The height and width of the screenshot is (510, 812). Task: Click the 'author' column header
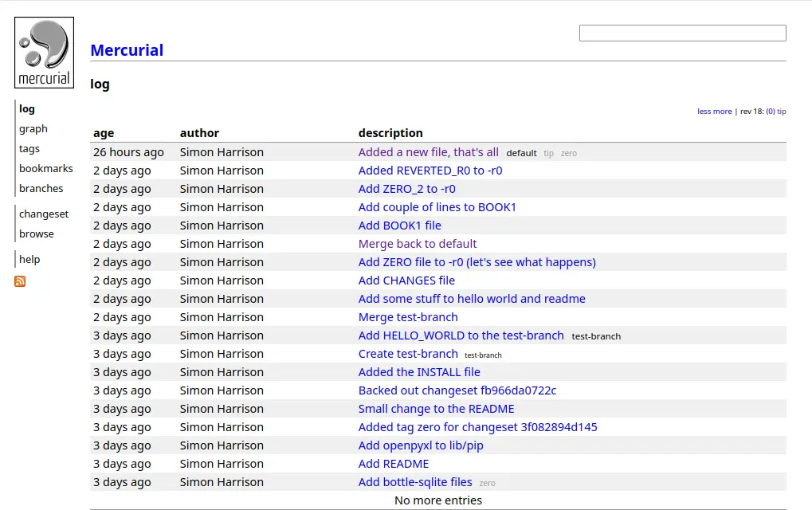[199, 133]
